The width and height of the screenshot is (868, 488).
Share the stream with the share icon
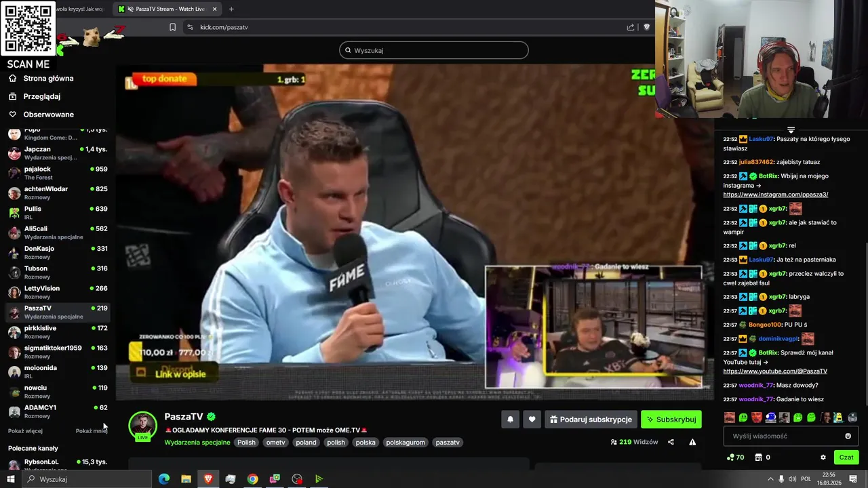pyautogui.click(x=671, y=442)
